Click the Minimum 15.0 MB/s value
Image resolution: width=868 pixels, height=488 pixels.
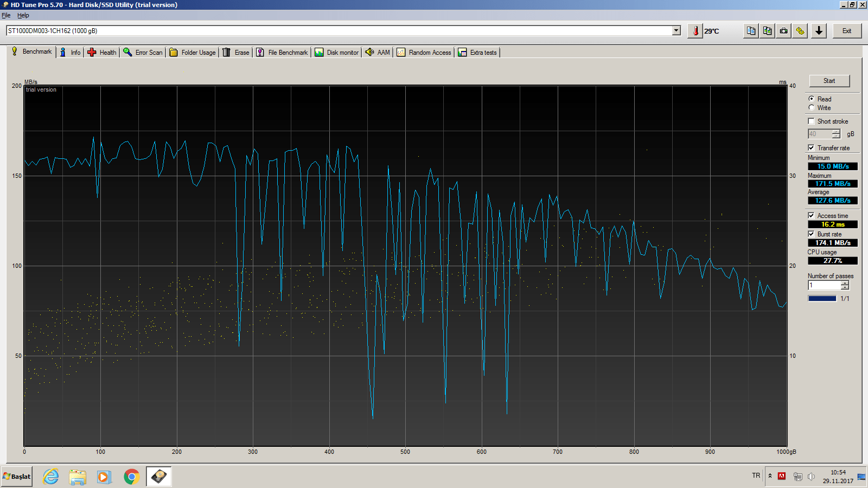click(x=833, y=166)
